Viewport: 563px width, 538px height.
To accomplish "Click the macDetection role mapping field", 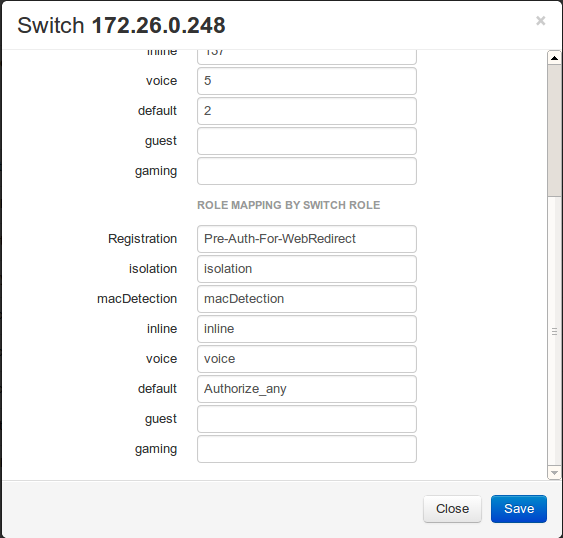I will 307,299.
